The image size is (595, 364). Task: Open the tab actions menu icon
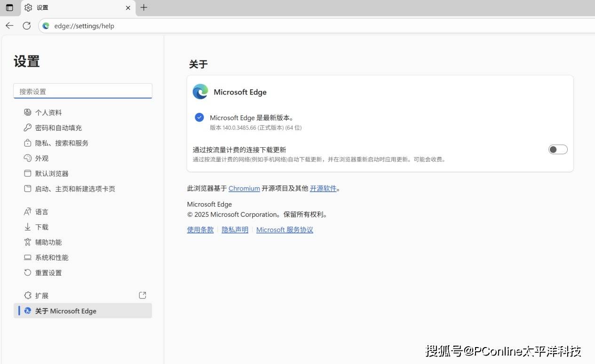pyautogui.click(x=9, y=8)
